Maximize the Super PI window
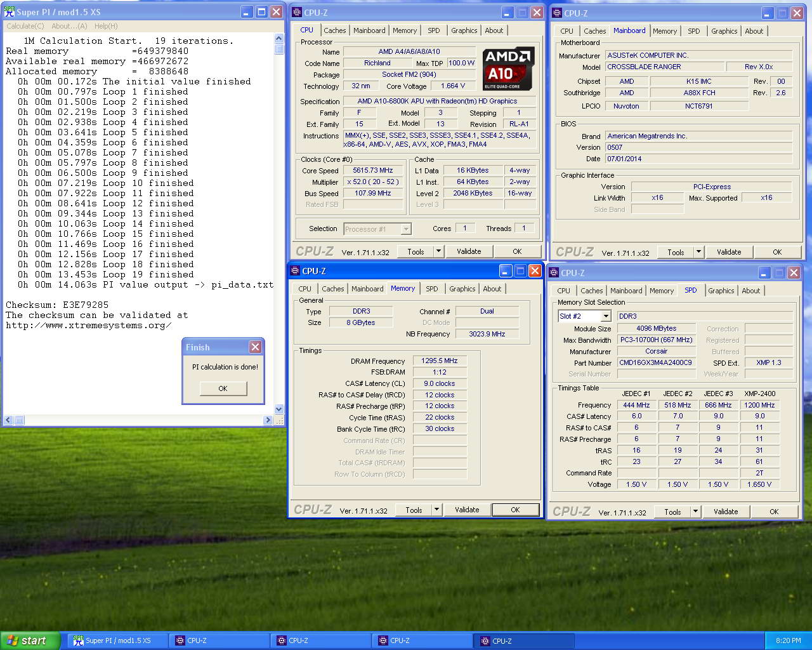 click(x=262, y=11)
